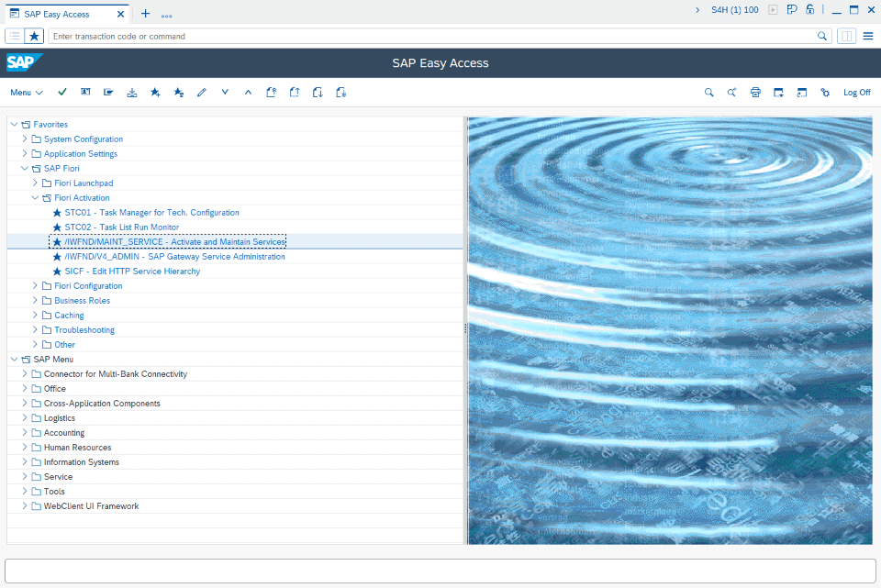Click the green Enter checkmark icon

(61, 92)
